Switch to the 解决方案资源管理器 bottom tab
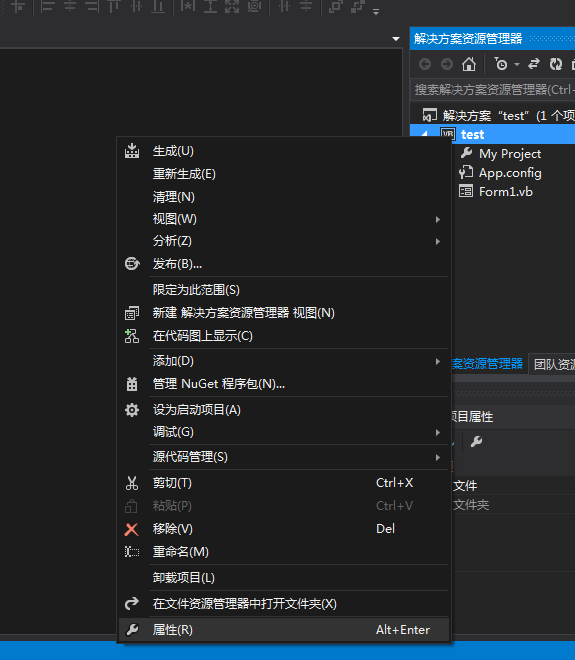 (x=487, y=364)
